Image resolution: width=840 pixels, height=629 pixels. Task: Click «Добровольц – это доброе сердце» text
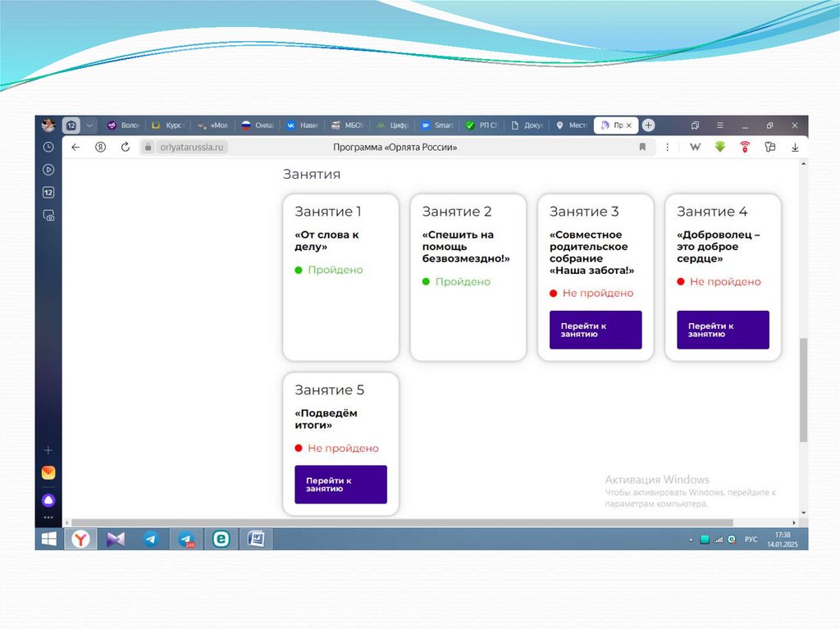718,247
